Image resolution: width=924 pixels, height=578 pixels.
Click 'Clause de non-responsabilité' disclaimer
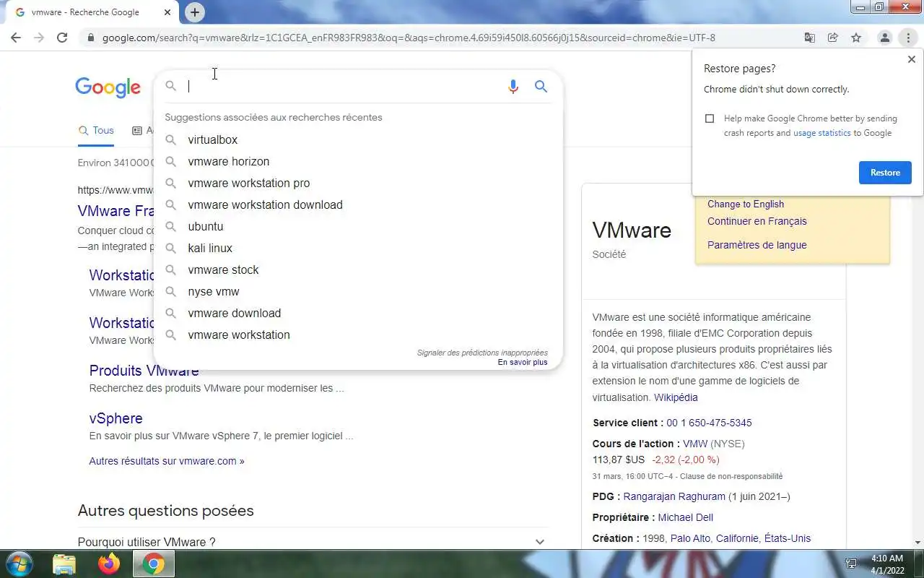[x=731, y=476]
